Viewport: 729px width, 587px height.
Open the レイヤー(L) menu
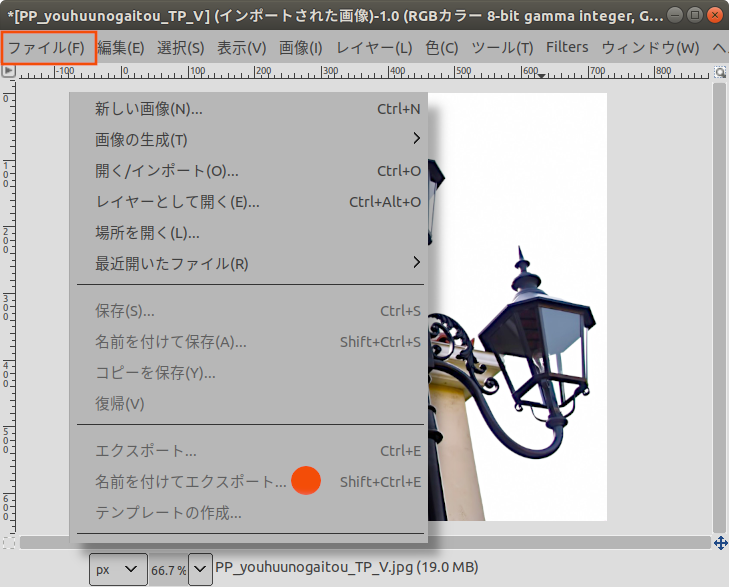click(374, 47)
